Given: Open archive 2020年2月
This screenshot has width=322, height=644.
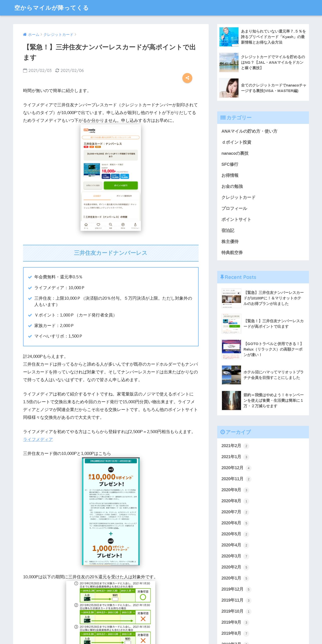Looking at the screenshot, I should click(x=231, y=567).
